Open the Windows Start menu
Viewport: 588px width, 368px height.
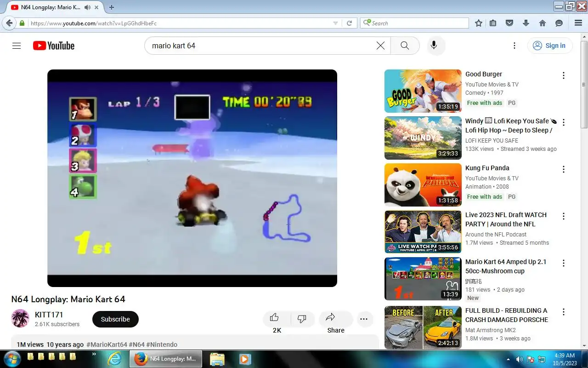pyautogui.click(x=11, y=359)
